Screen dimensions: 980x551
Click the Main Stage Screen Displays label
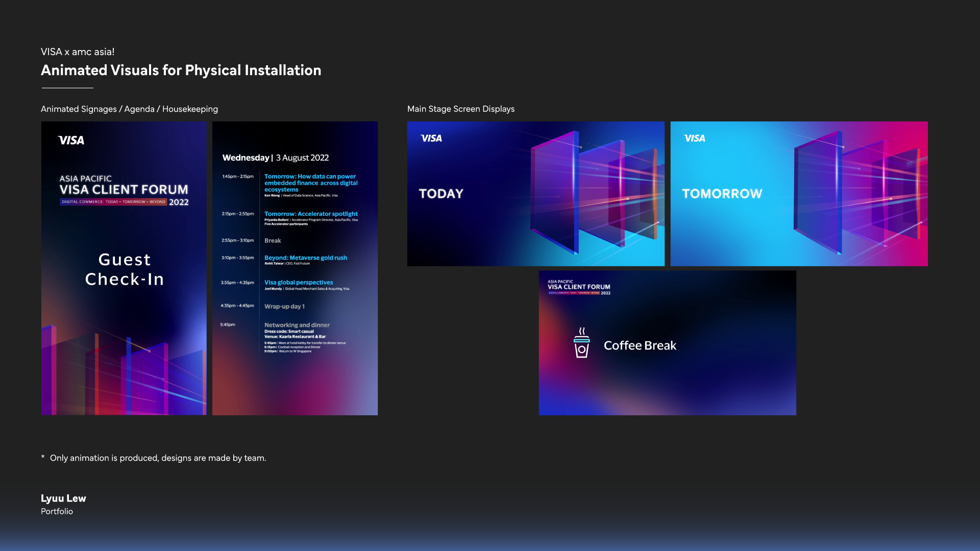tap(460, 109)
